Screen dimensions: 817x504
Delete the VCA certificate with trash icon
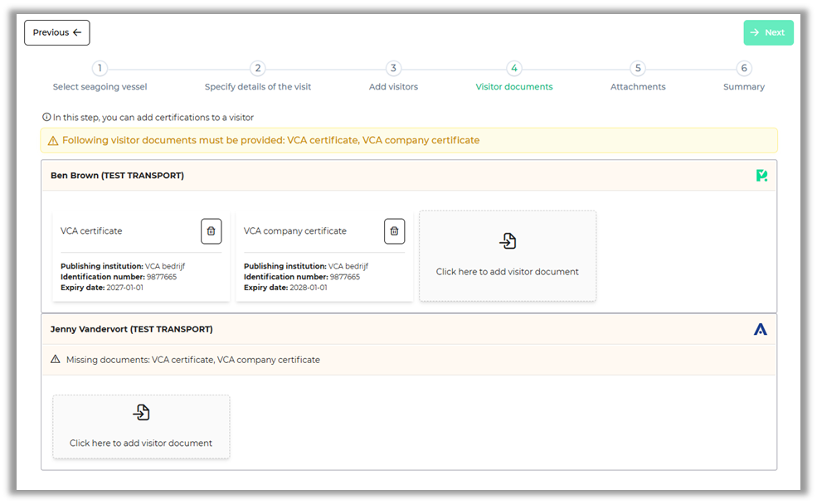point(211,231)
